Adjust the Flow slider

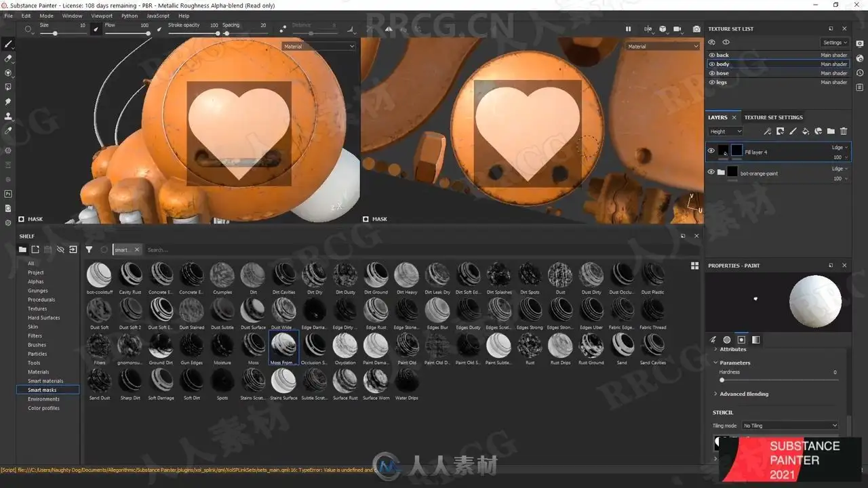point(127,33)
